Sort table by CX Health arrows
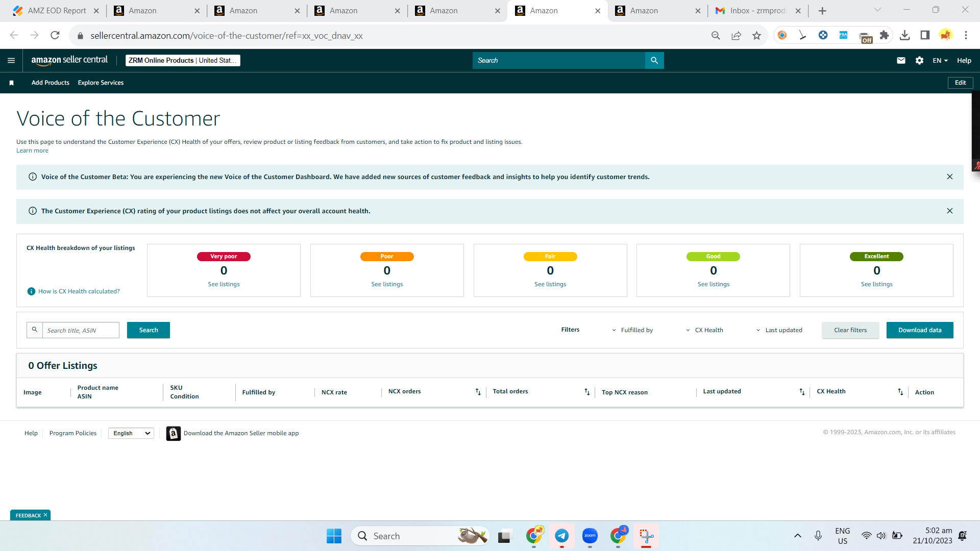Image resolution: width=980 pixels, height=551 pixels. click(900, 392)
